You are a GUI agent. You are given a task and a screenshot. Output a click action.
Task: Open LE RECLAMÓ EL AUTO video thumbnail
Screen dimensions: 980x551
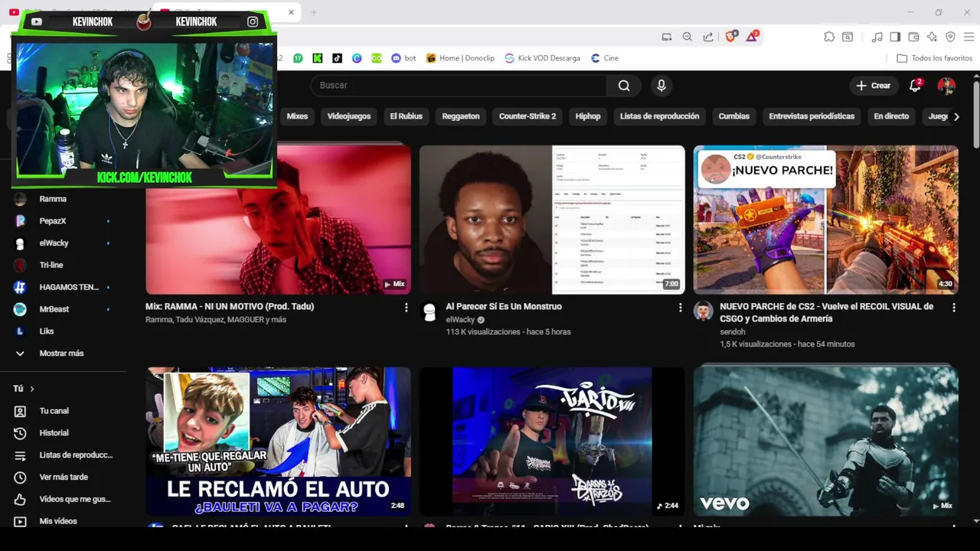click(278, 442)
